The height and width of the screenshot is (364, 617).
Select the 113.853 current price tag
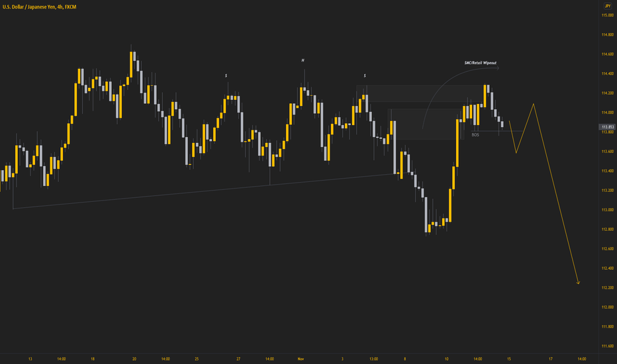(x=607, y=127)
